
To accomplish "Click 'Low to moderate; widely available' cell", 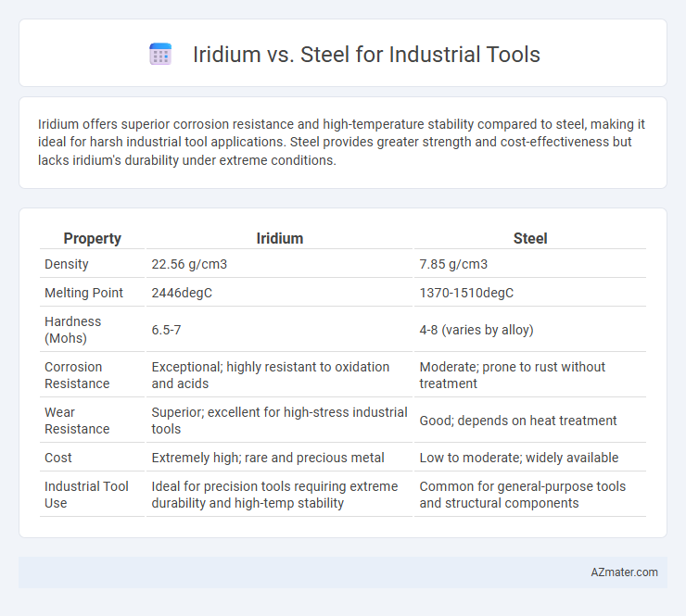I will coord(530,458).
